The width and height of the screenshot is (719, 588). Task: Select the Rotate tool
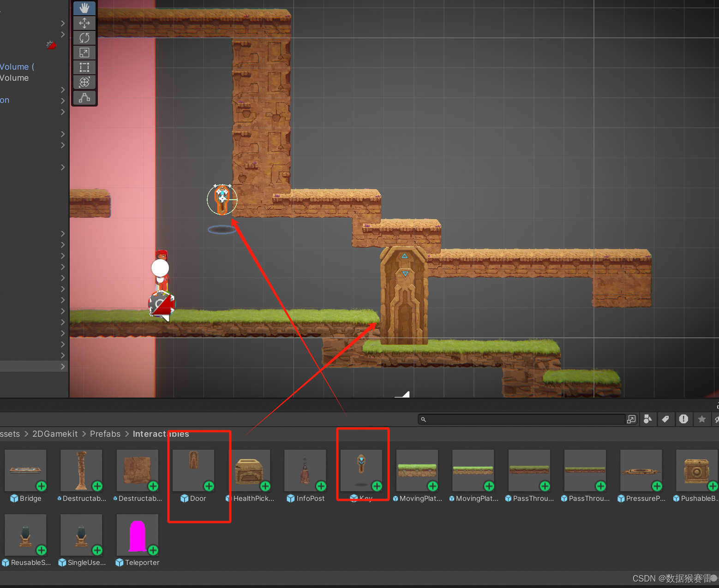(x=84, y=38)
